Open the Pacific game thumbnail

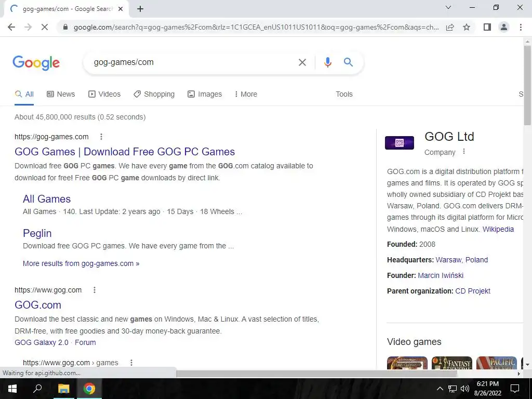497,363
